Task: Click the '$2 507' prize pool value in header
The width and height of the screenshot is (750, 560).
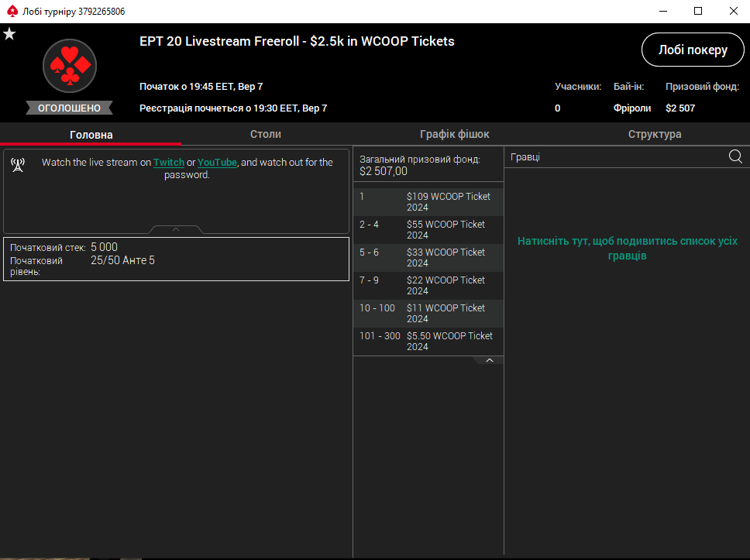Action: click(679, 108)
